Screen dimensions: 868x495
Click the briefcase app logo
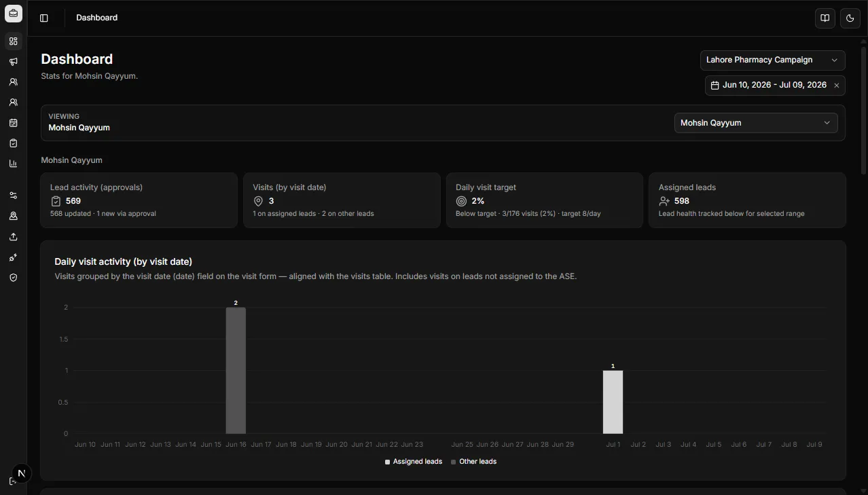(14, 13)
